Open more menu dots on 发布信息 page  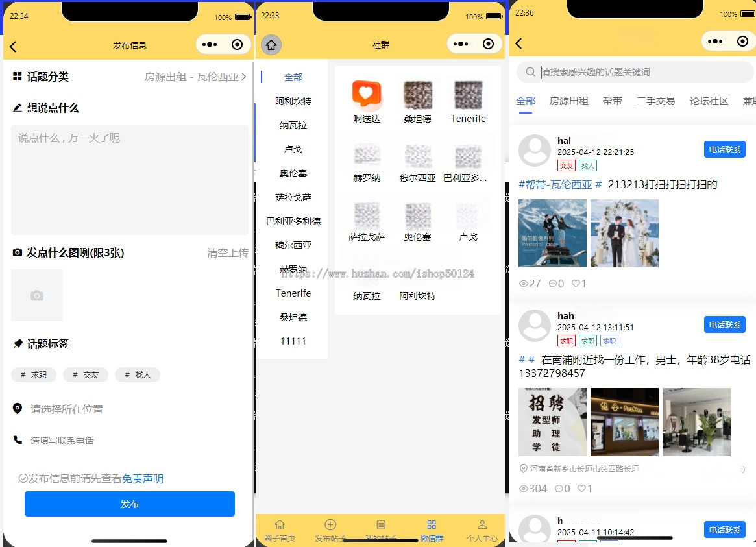[x=210, y=45]
